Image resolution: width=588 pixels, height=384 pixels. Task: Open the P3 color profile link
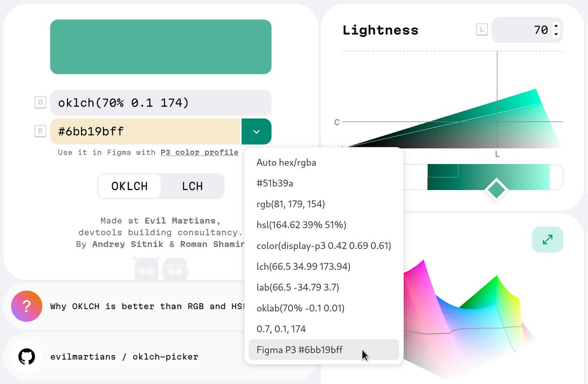tap(199, 152)
